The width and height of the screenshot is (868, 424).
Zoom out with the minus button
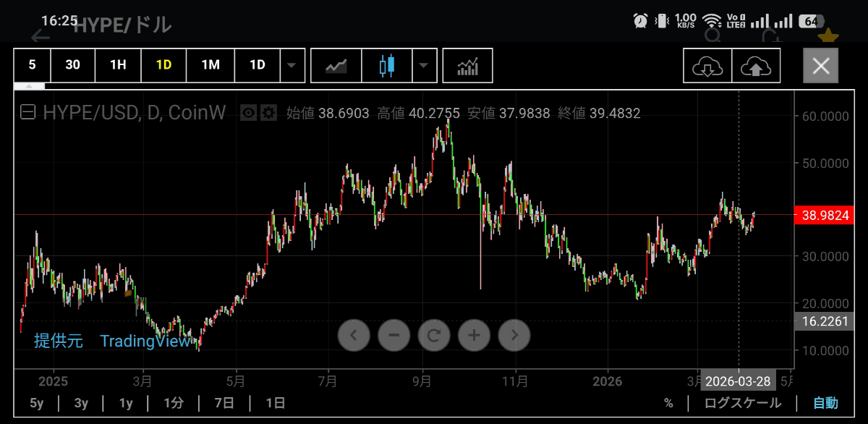click(x=394, y=335)
